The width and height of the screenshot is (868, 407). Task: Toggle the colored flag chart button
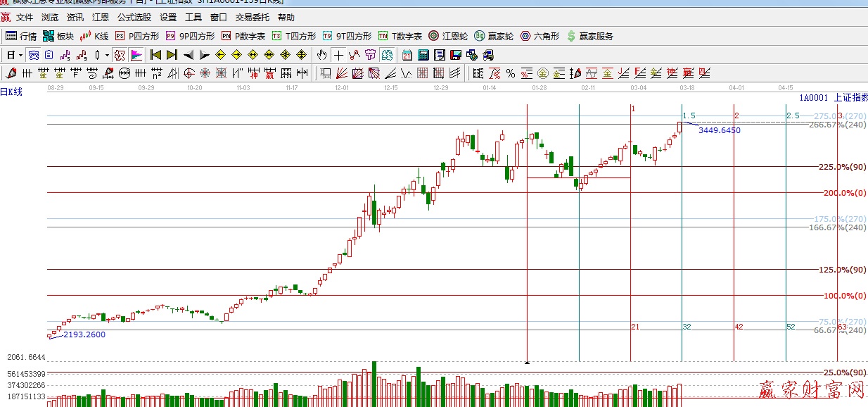[136, 55]
